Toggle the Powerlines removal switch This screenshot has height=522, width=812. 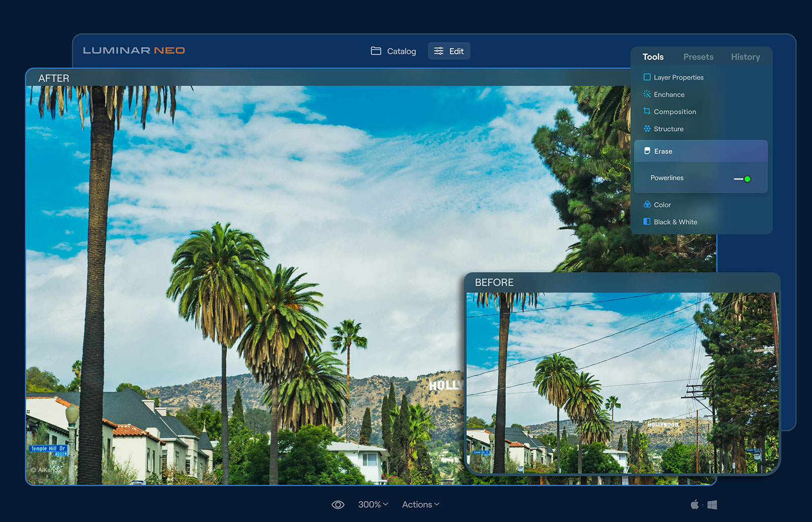(x=742, y=179)
